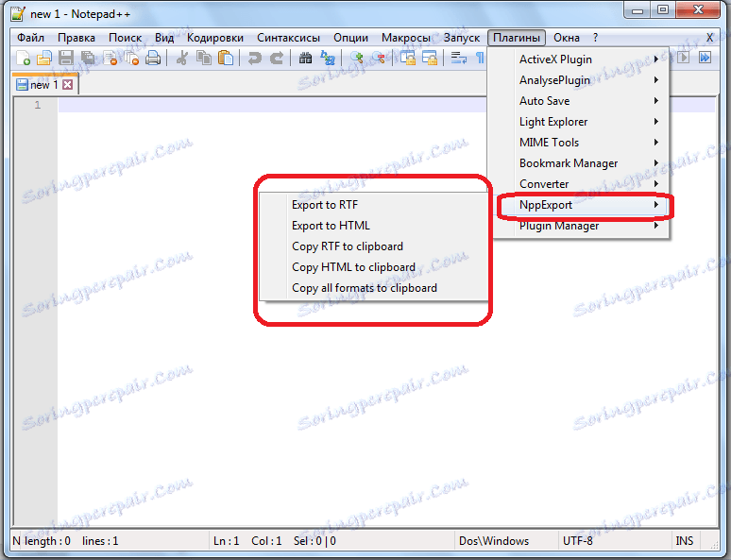
Task: Open the Поиск menu
Action: point(125,38)
